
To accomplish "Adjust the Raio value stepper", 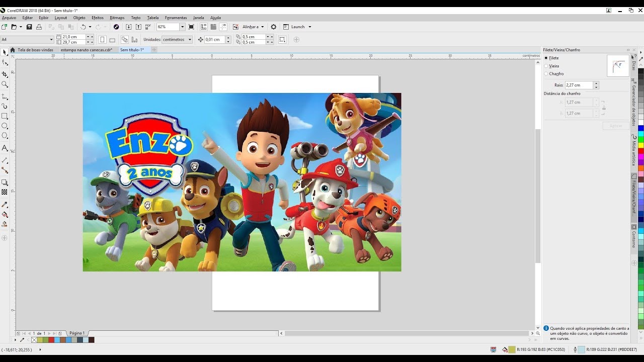I will pyautogui.click(x=596, y=85).
